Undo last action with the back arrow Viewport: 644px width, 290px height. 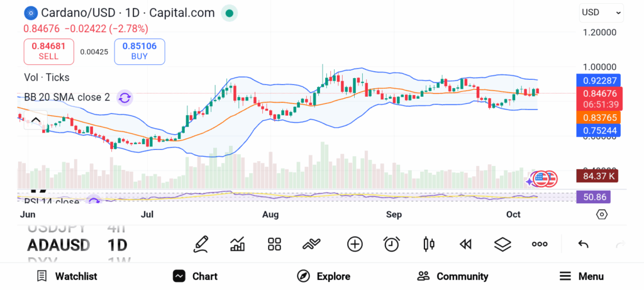point(583,244)
